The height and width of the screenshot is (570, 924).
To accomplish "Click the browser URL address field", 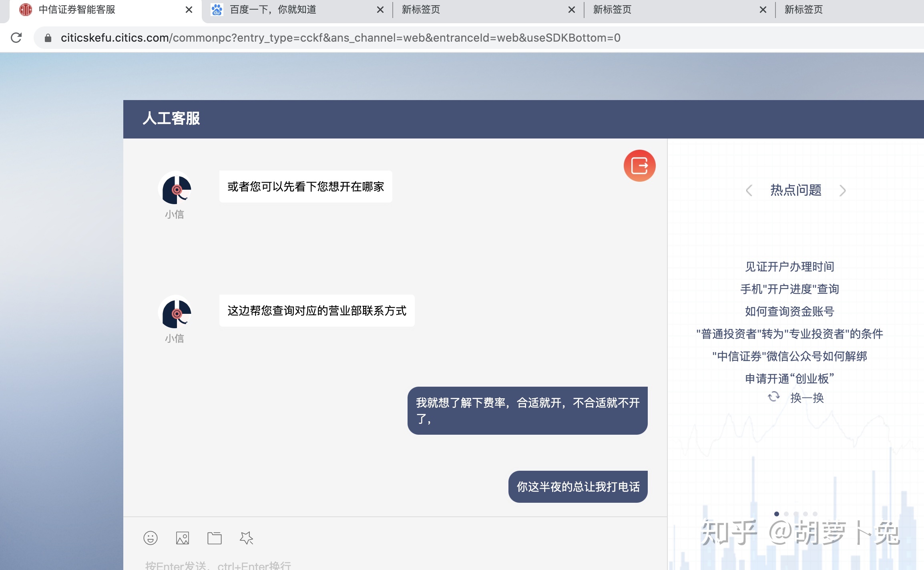I will pyautogui.click(x=479, y=38).
